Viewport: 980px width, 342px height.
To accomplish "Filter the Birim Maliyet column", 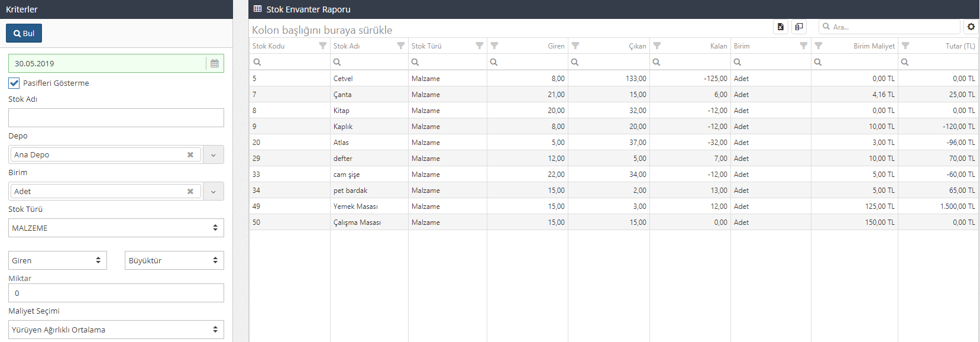I will pyautogui.click(x=819, y=46).
